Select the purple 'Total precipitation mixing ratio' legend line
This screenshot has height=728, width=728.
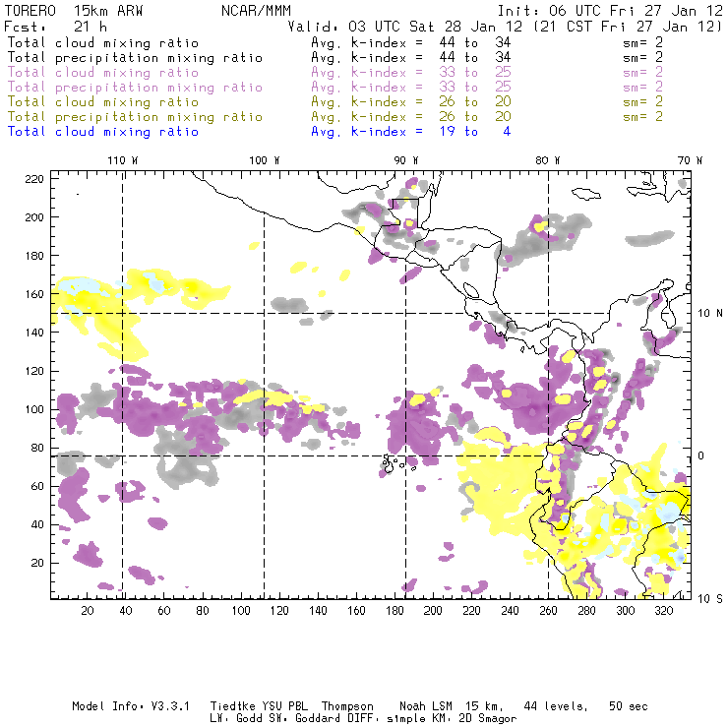(135, 88)
